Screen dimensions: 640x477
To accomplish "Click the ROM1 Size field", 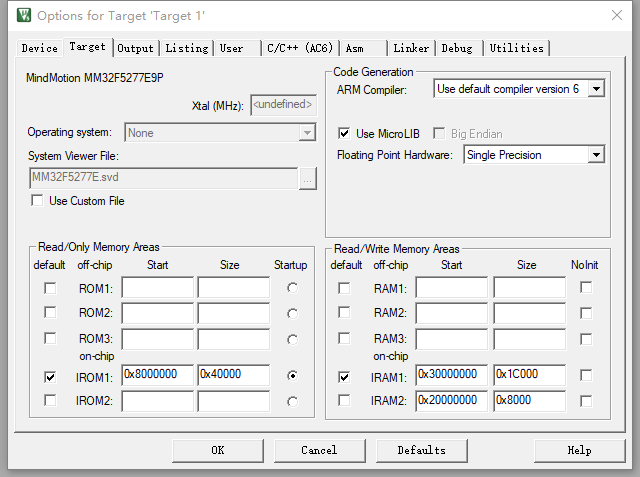I will (x=233, y=288).
